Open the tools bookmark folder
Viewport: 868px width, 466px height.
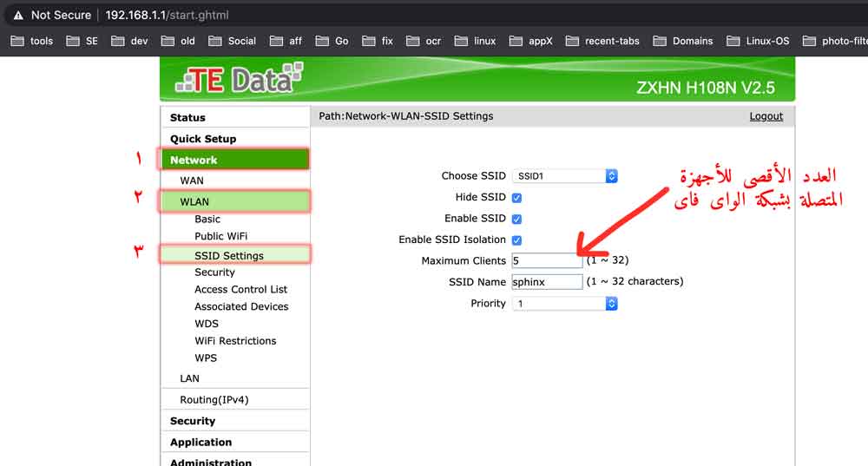click(32, 41)
